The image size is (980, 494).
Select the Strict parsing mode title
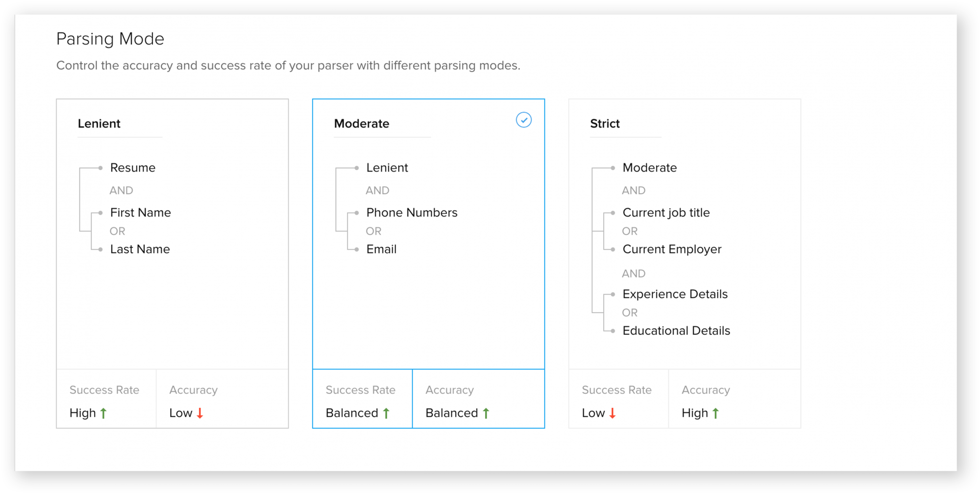tap(605, 123)
